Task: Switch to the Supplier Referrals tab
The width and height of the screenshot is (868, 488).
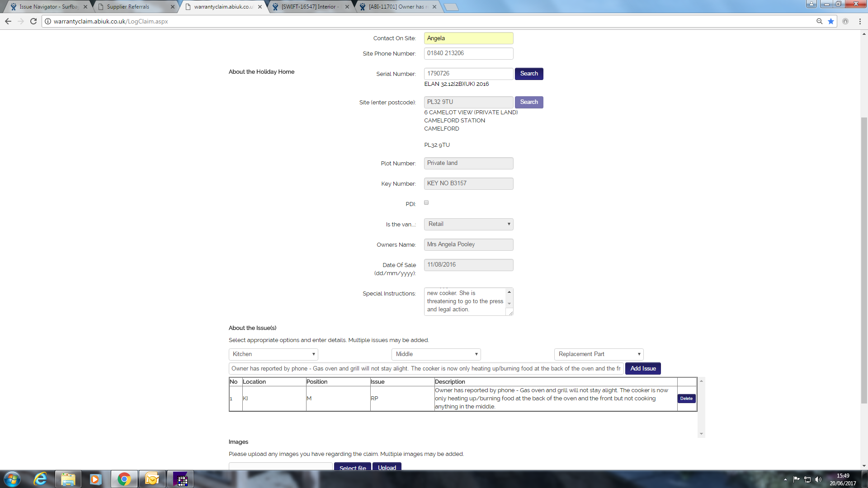Action: point(128,7)
